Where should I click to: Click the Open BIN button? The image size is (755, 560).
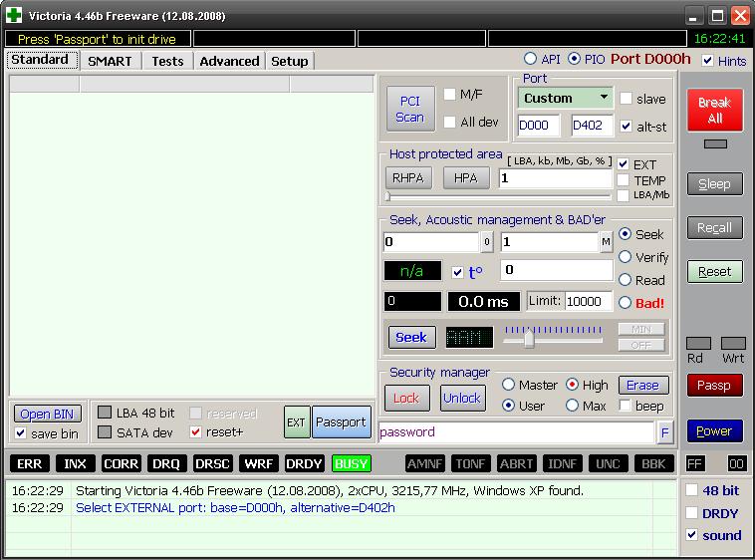(48, 415)
